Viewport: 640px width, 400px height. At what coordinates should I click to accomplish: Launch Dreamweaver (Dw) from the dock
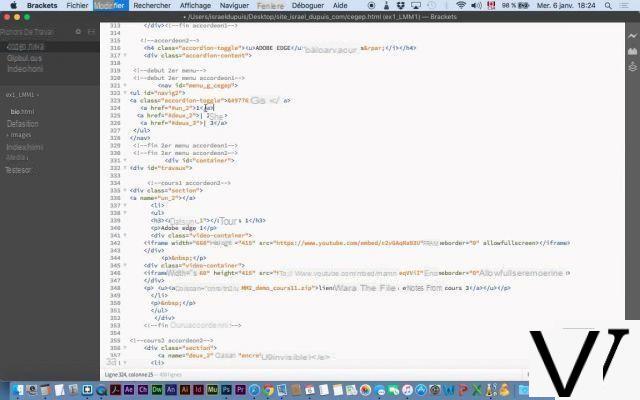coord(157,390)
